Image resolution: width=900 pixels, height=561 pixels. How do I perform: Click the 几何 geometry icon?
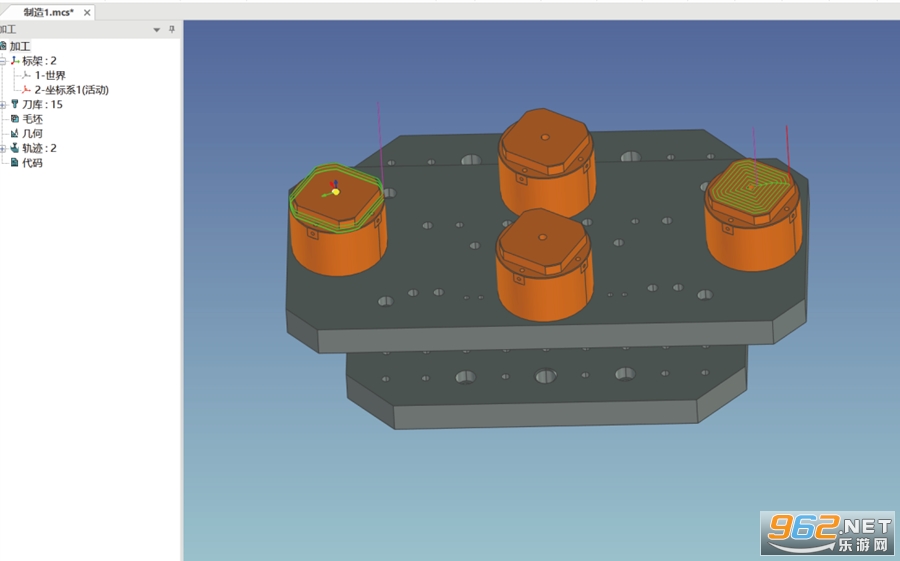pyautogui.click(x=15, y=133)
